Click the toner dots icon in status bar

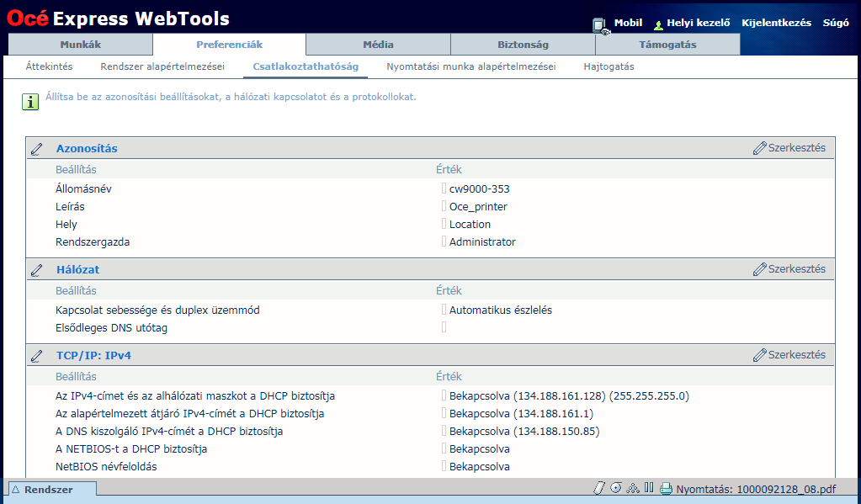point(633,488)
